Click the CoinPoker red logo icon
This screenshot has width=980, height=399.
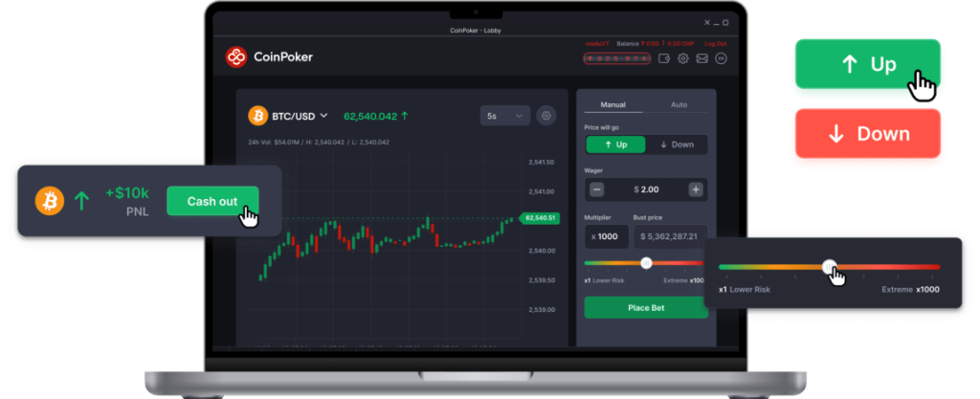pyautogui.click(x=236, y=56)
